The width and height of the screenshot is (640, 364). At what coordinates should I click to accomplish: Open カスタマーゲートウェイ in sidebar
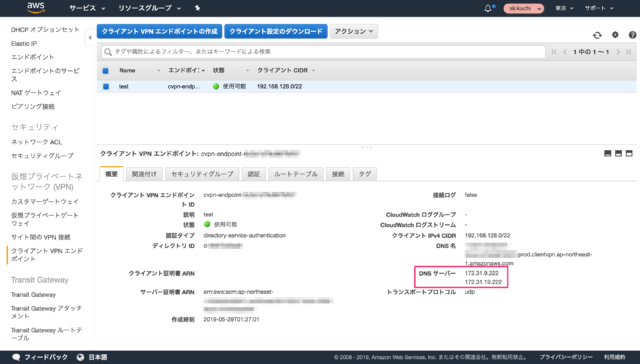tap(45, 201)
